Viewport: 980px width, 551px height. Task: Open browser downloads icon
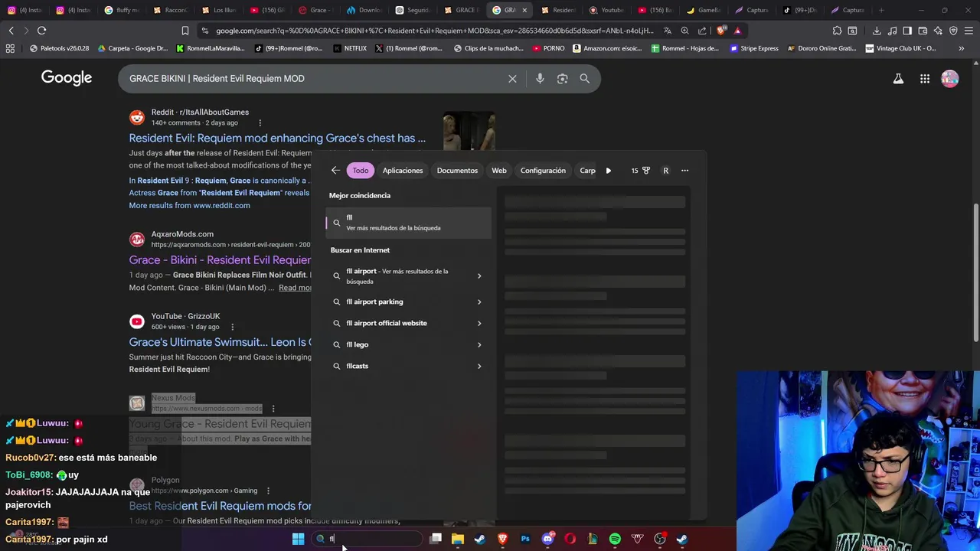click(877, 31)
